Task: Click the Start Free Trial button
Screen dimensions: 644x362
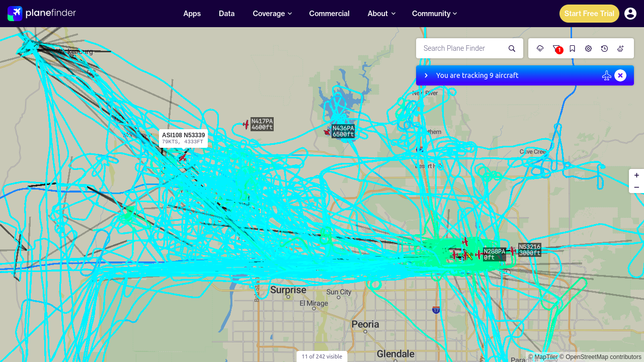Action: (x=589, y=14)
